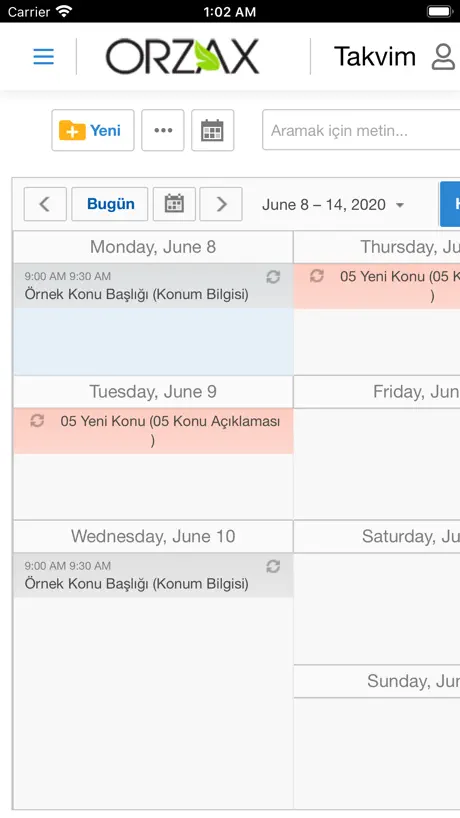Click the ORZAX logo

183,56
